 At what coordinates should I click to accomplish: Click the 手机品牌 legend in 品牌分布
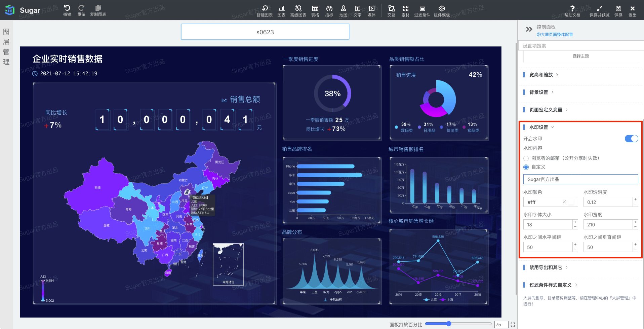(332, 299)
